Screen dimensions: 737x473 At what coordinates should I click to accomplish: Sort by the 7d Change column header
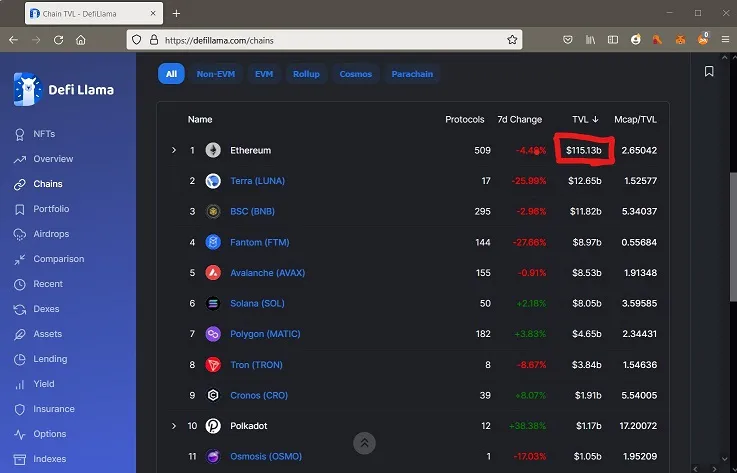tap(519, 119)
